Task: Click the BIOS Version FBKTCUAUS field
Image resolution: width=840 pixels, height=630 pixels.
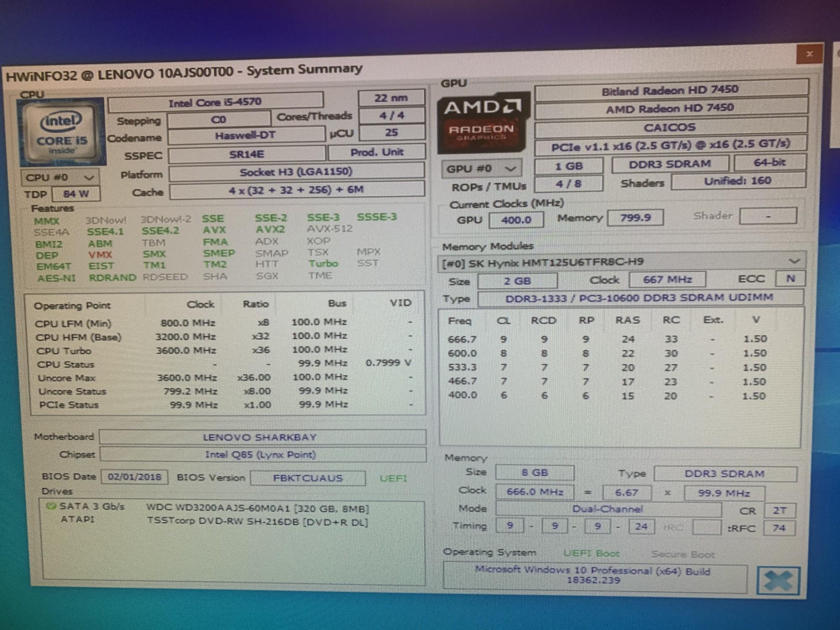Action: tap(308, 478)
